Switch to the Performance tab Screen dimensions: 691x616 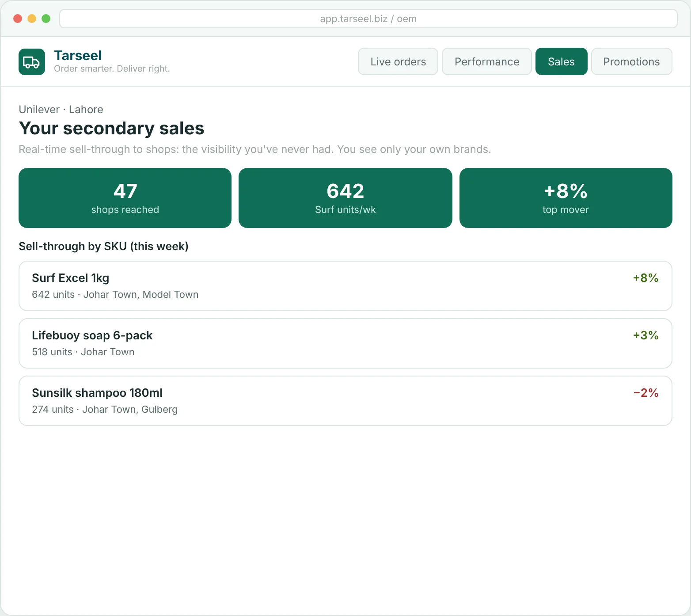tap(487, 61)
